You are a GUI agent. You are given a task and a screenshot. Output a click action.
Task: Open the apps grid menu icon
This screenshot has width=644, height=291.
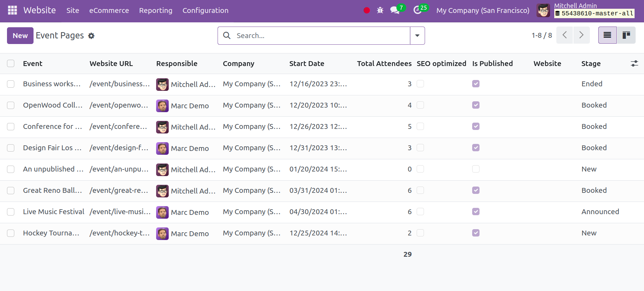[x=12, y=10]
